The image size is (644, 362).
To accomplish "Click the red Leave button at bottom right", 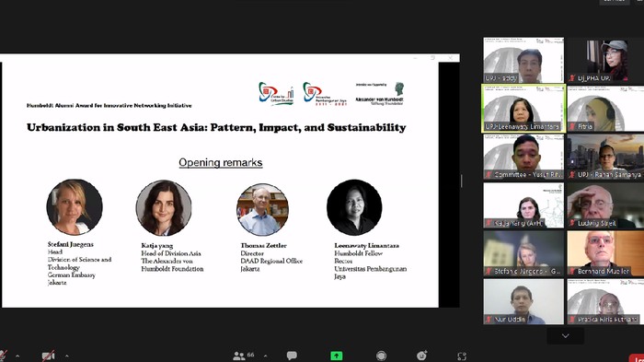I will 637,358.
